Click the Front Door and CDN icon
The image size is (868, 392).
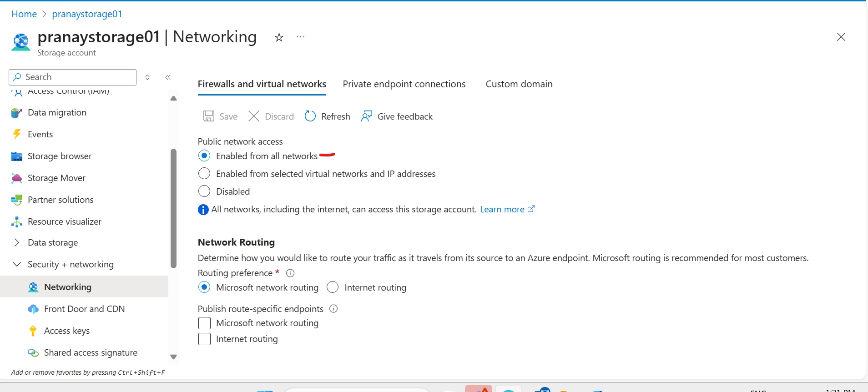(x=33, y=309)
